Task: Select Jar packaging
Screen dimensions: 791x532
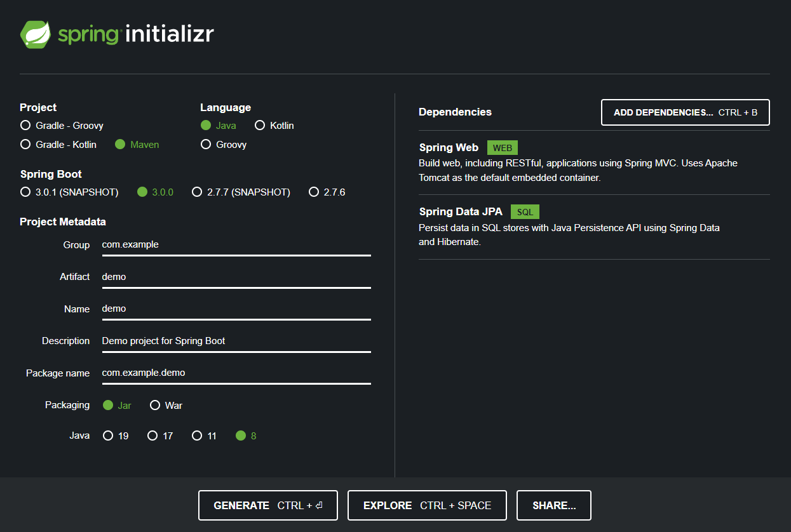Action: 117,405
